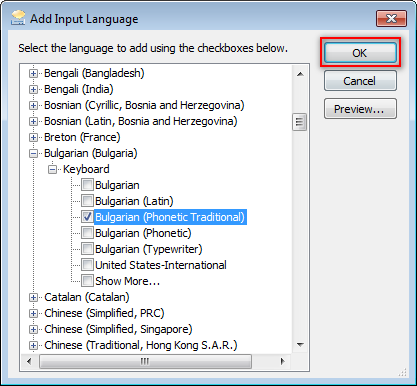The image size is (417, 386).
Task: Select Bosnian (Latin, Bosnia and Herzegovina) item
Action: pyautogui.click(x=140, y=121)
